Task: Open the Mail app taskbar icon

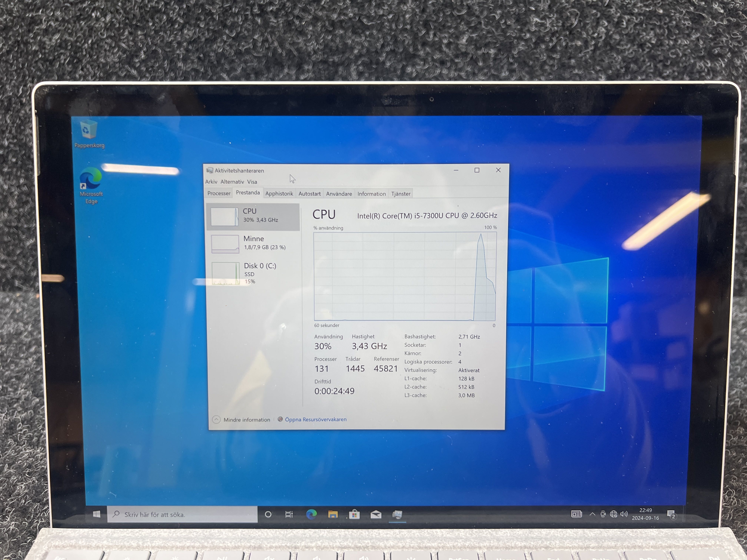Action: click(x=376, y=514)
